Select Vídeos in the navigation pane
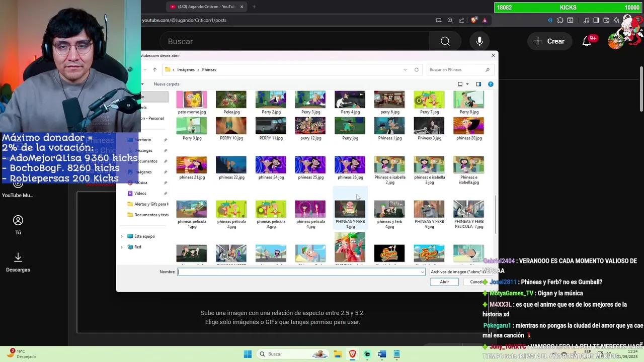Image resolution: width=644 pixels, height=362 pixels. click(140, 193)
